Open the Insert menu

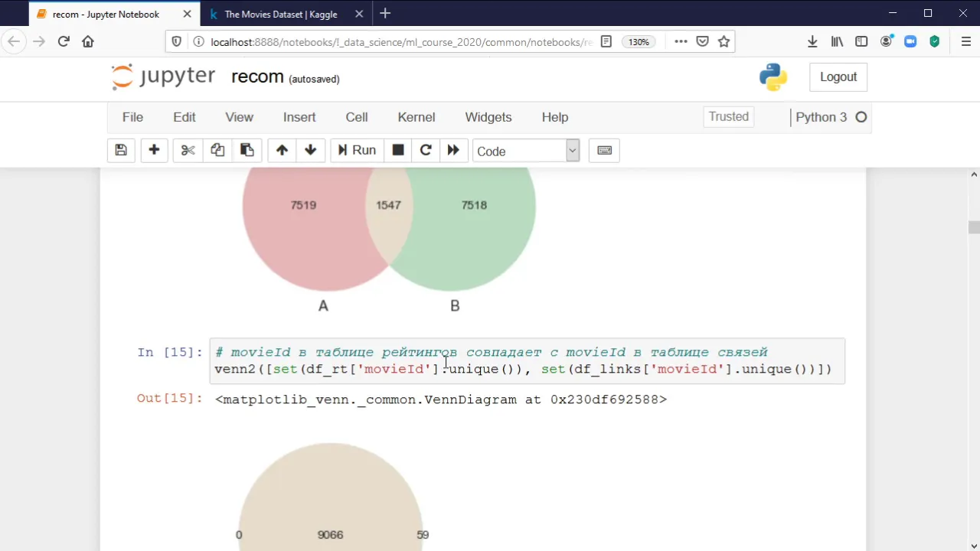coord(299,117)
